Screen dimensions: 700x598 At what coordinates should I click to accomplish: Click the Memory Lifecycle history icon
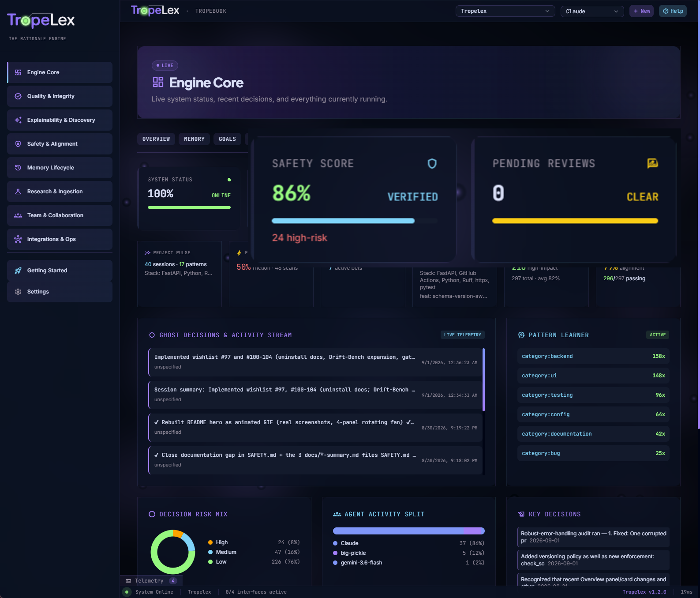click(18, 168)
